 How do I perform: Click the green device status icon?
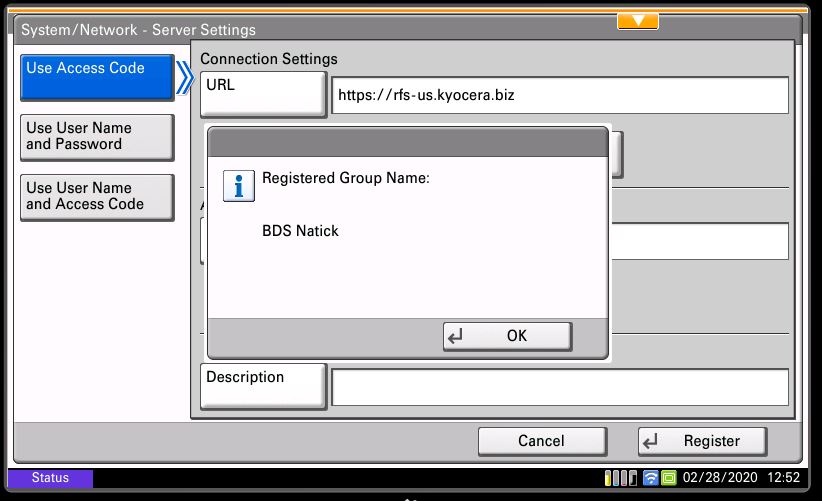point(669,478)
